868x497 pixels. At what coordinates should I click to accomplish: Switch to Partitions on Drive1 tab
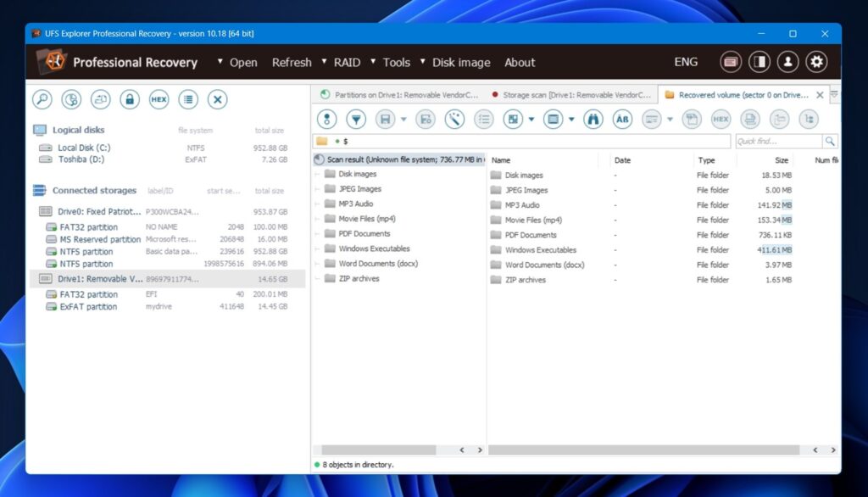tap(400, 95)
